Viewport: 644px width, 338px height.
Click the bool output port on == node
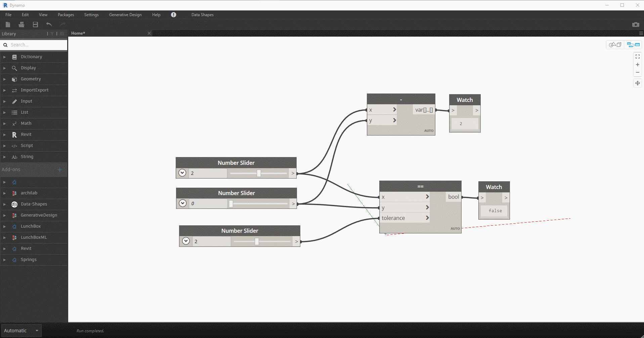pos(454,197)
